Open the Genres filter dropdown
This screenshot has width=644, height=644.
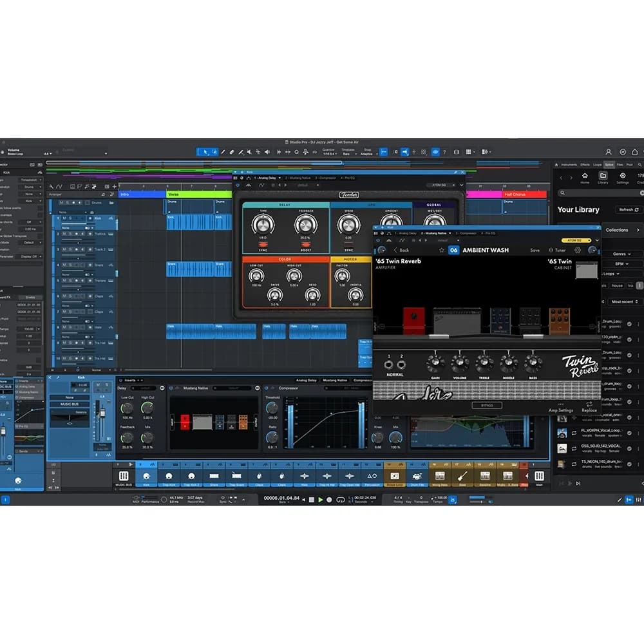[621, 254]
